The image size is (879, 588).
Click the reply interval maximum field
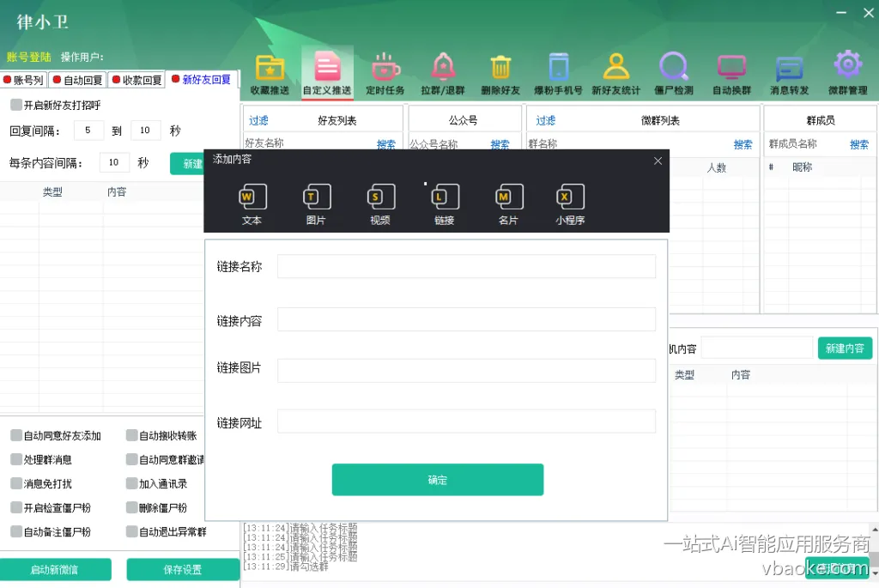coord(146,130)
